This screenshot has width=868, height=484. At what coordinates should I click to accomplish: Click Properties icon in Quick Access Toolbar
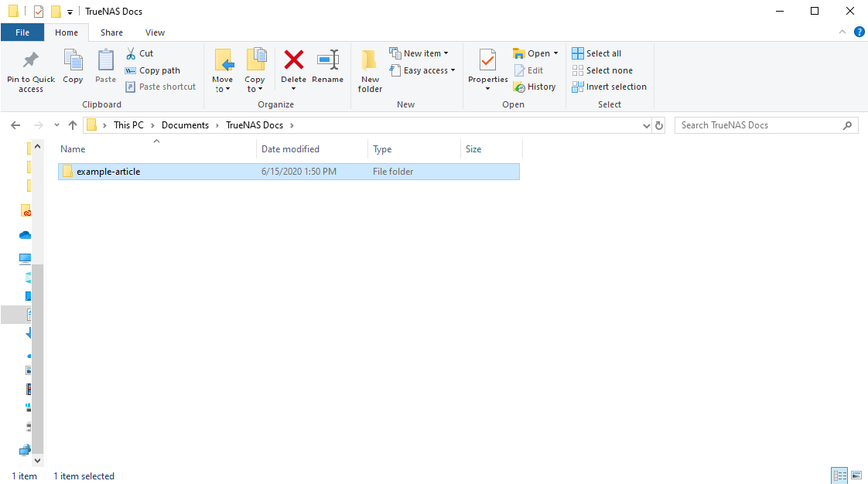tap(38, 11)
